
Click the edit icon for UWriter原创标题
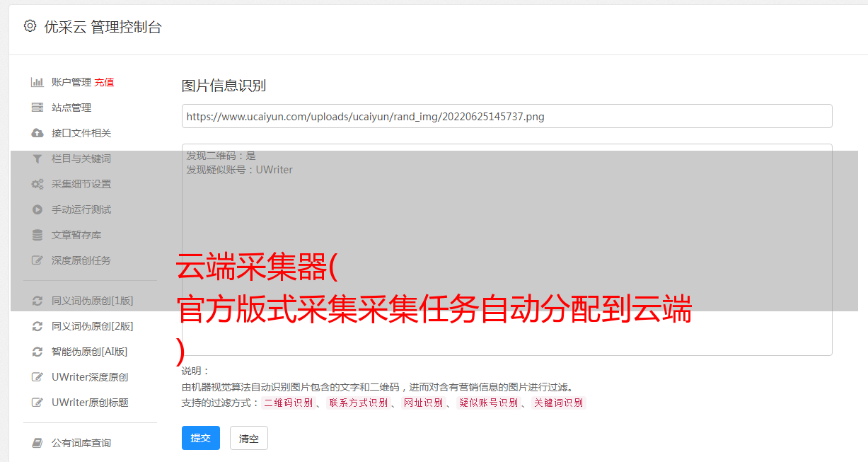pos(37,403)
